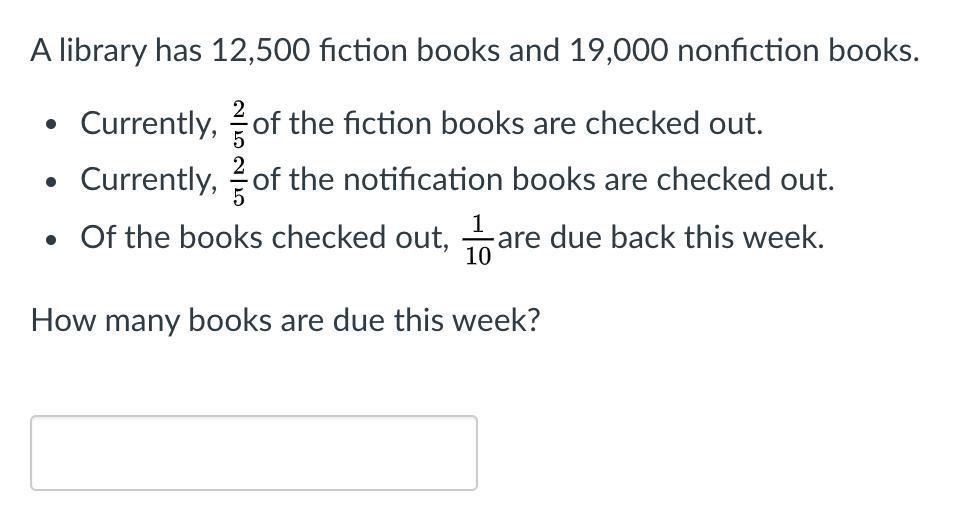Click the words "fiction books and" in the top sentence
980x532 pixels.
point(439,51)
